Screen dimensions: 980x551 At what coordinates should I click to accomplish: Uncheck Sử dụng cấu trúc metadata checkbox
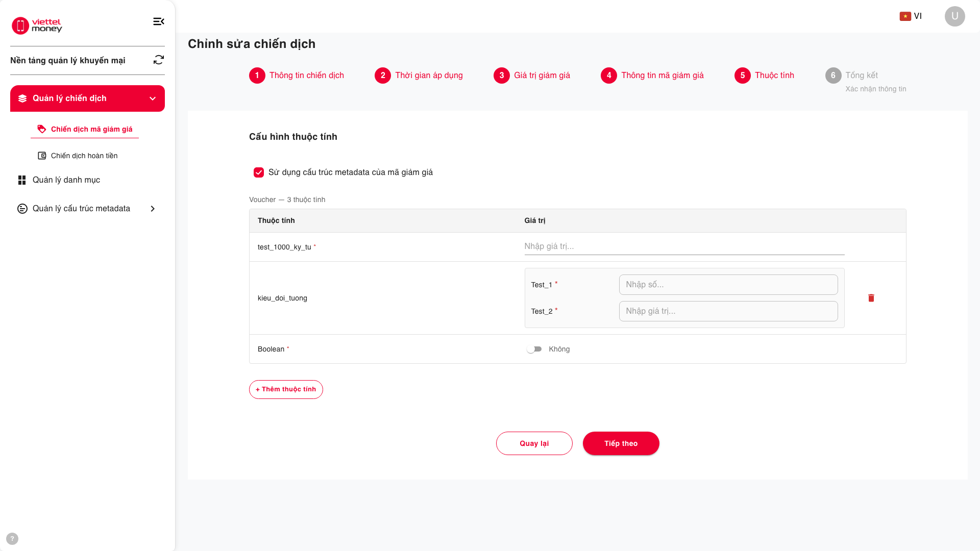click(x=259, y=172)
